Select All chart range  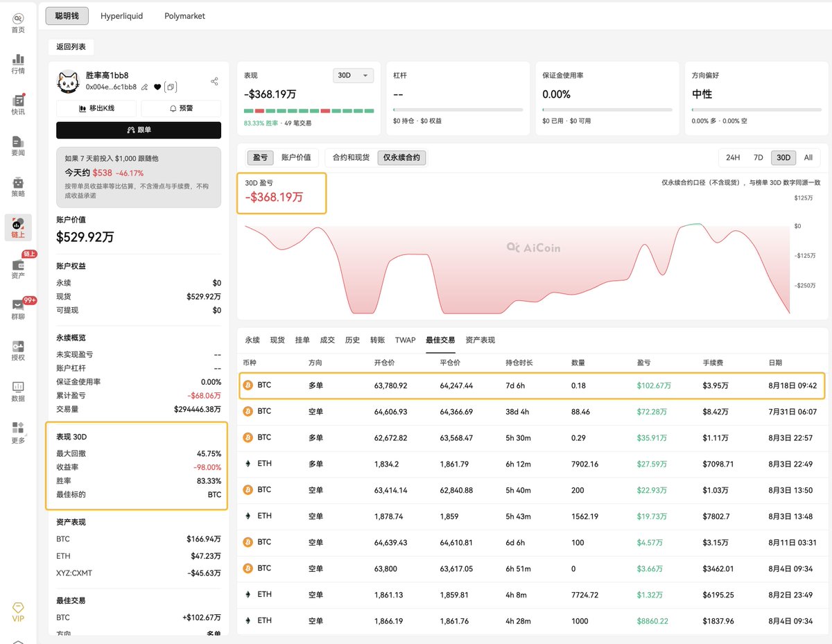[808, 157]
